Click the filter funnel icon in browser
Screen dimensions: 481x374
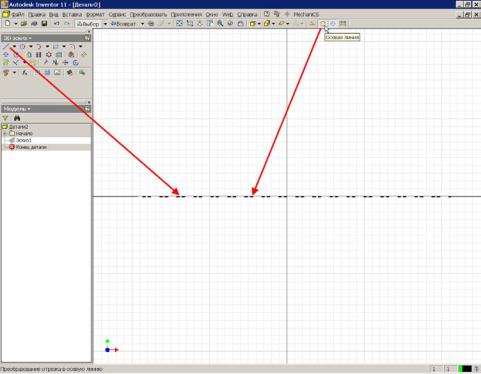click(x=5, y=118)
